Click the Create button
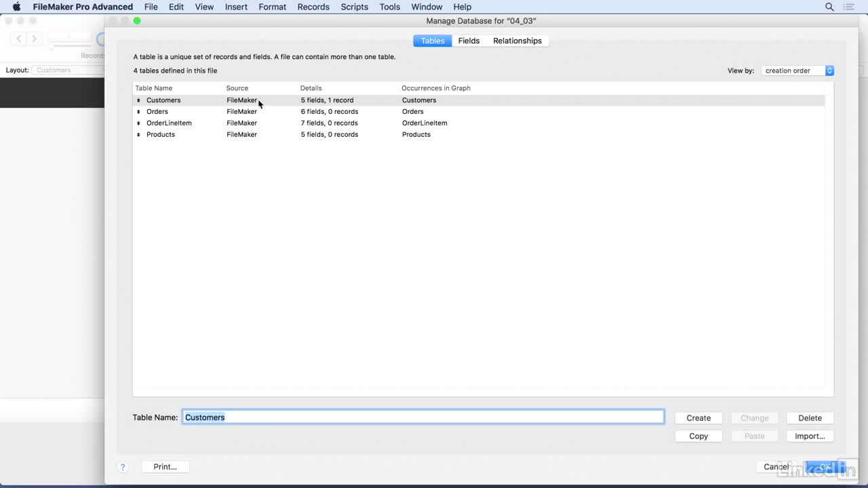The image size is (868, 488). pyautogui.click(x=698, y=418)
